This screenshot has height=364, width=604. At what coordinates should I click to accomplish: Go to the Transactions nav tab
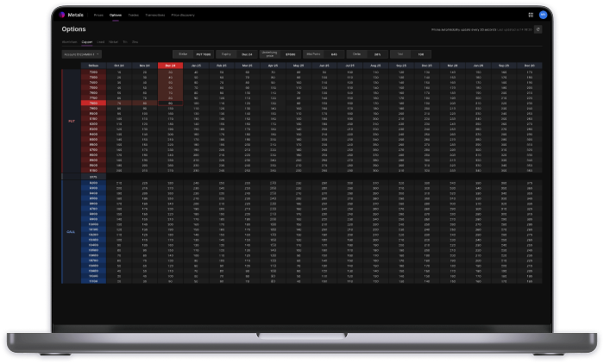click(x=154, y=15)
